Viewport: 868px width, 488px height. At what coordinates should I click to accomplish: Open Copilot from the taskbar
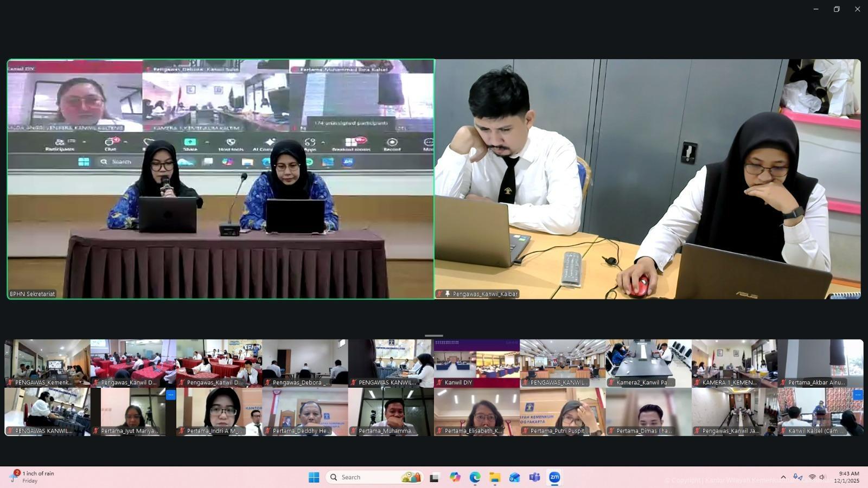tap(455, 477)
